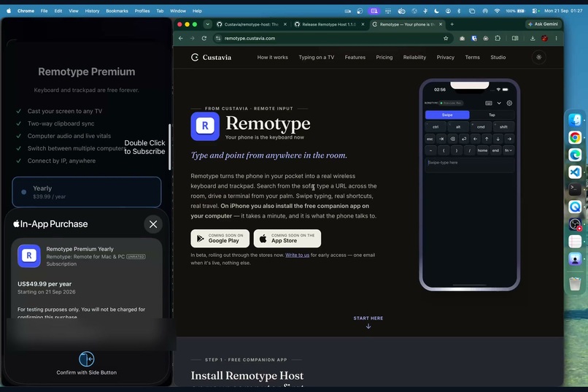Open Wi-Fi menu bar status

(x=497, y=11)
